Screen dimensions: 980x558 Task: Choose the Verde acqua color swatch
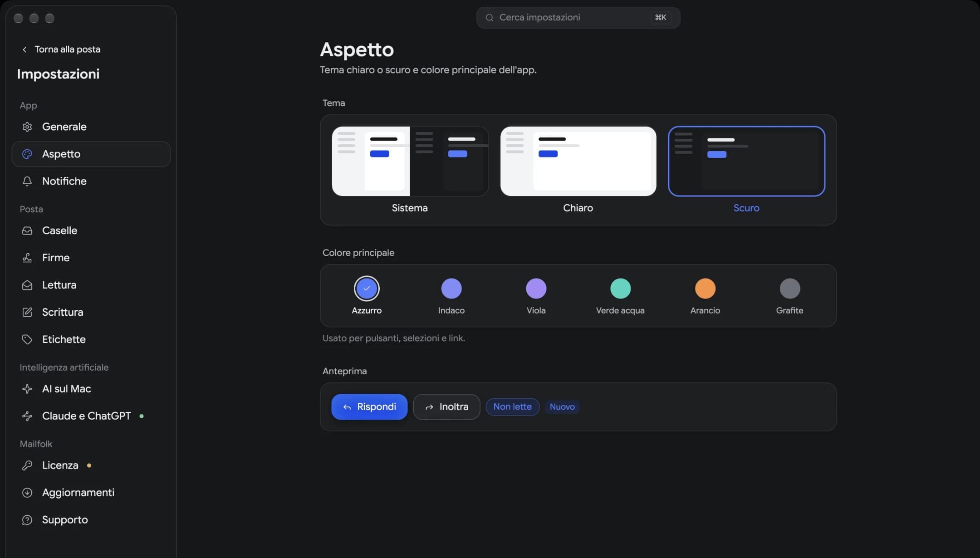click(620, 289)
